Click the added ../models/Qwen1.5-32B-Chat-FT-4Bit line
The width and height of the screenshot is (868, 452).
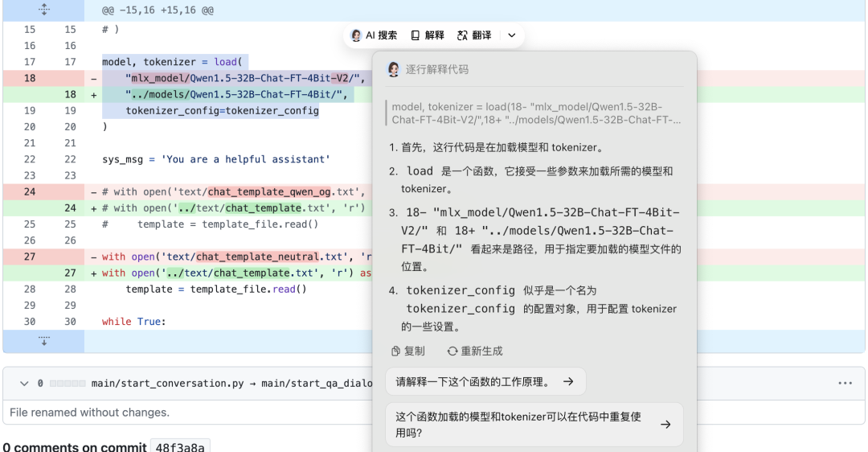(x=236, y=95)
